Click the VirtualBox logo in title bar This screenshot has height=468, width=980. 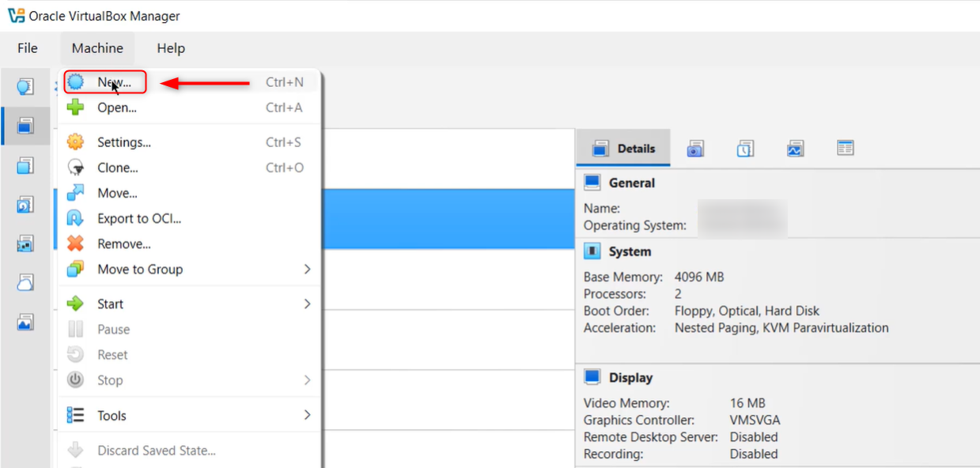[16, 16]
